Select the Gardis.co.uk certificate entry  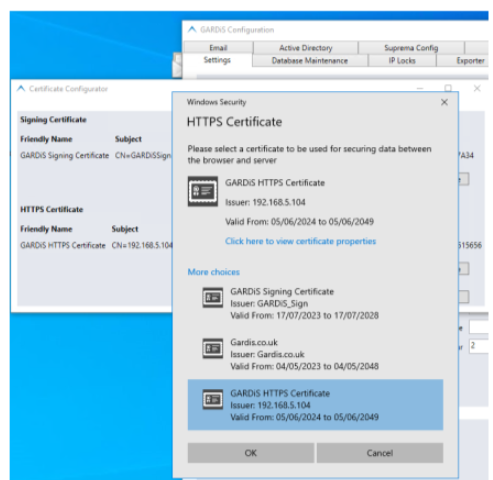(x=315, y=354)
